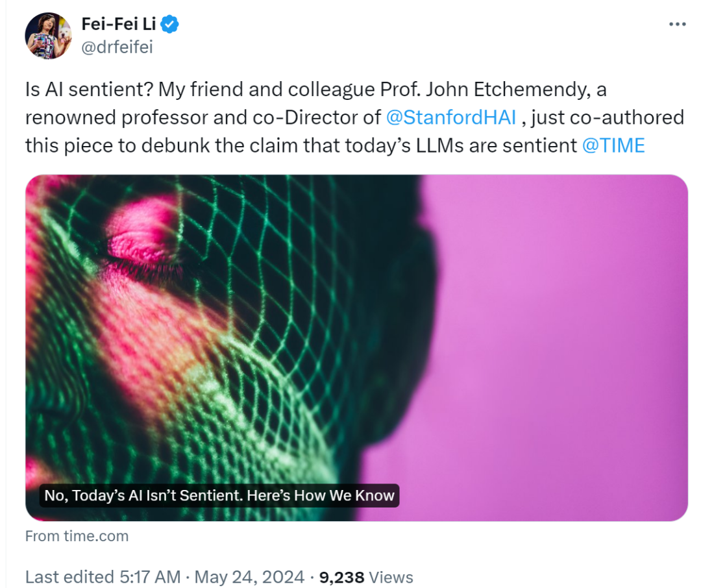
Task: Click the 'No, Today's AI Isn't Sentient' headline
Action: pos(219,495)
